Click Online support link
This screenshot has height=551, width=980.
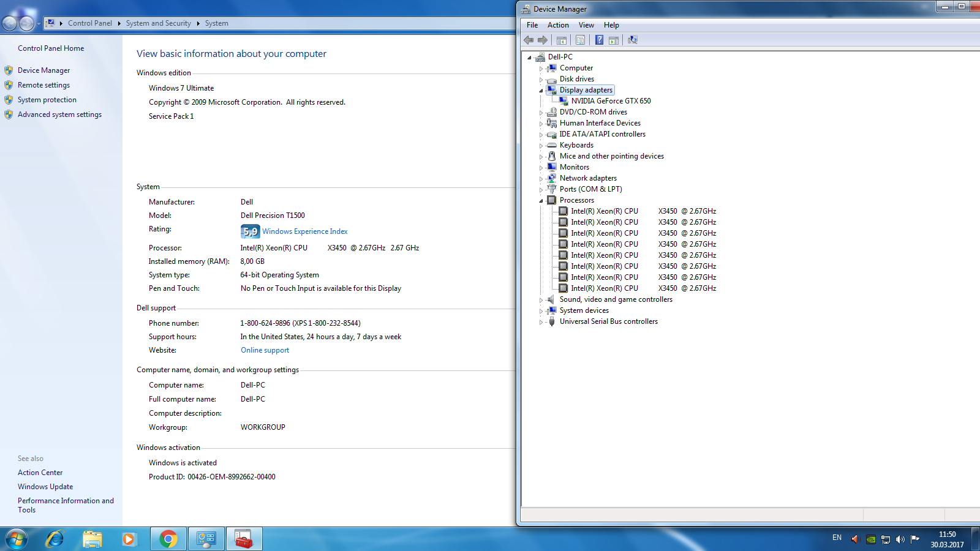pyautogui.click(x=265, y=350)
